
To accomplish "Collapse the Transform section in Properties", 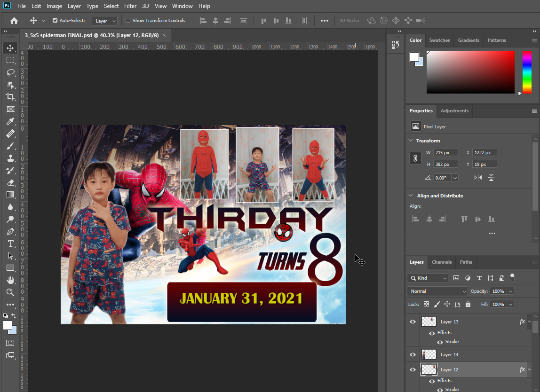I will click(x=411, y=141).
